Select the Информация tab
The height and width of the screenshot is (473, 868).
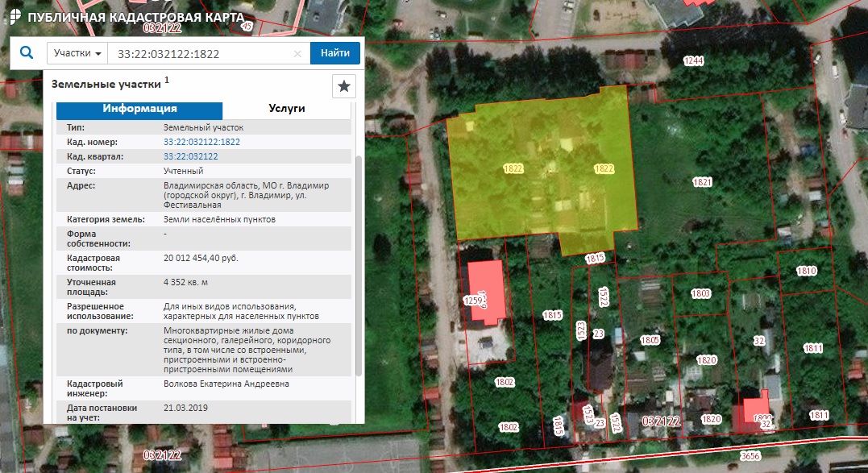tap(139, 109)
